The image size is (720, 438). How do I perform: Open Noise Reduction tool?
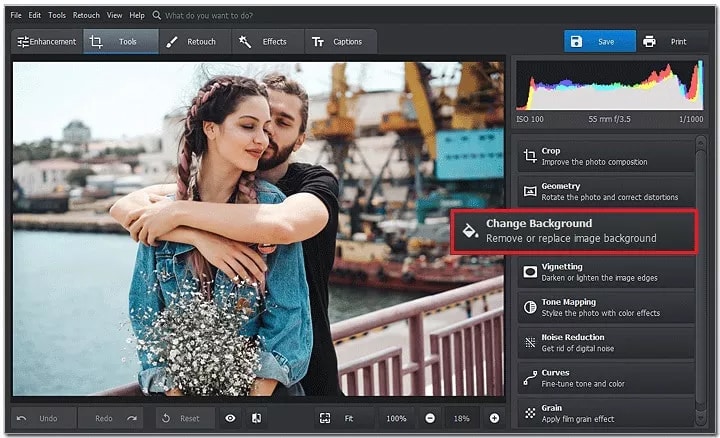[x=606, y=343]
